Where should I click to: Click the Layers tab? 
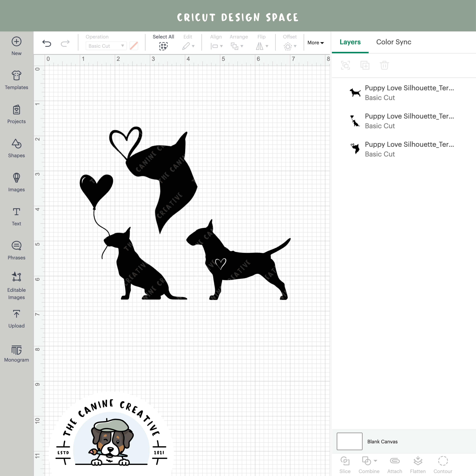point(350,42)
